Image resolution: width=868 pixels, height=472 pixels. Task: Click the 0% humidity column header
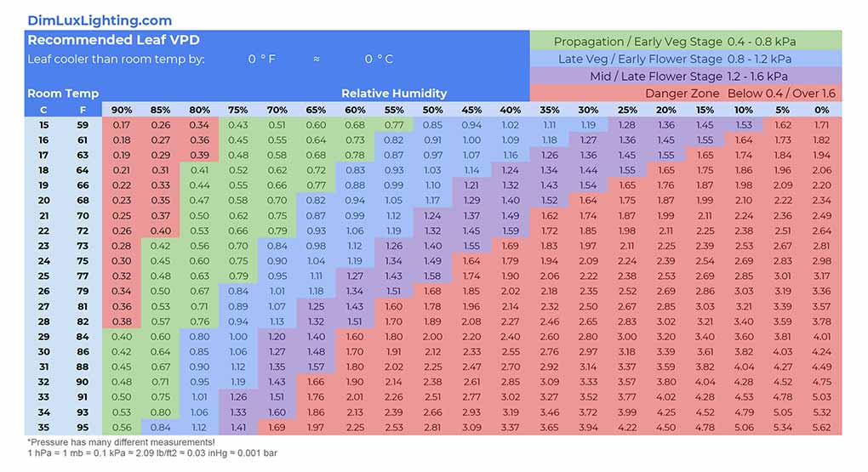tap(821, 110)
